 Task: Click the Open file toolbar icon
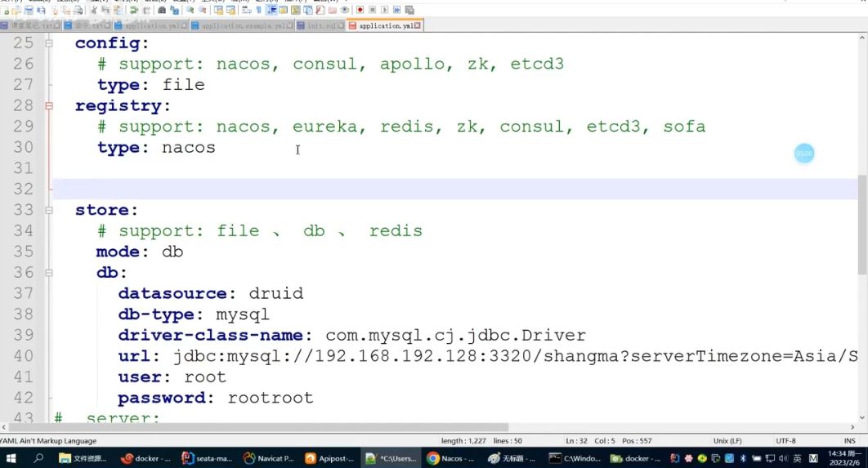click(x=16, y=10)
